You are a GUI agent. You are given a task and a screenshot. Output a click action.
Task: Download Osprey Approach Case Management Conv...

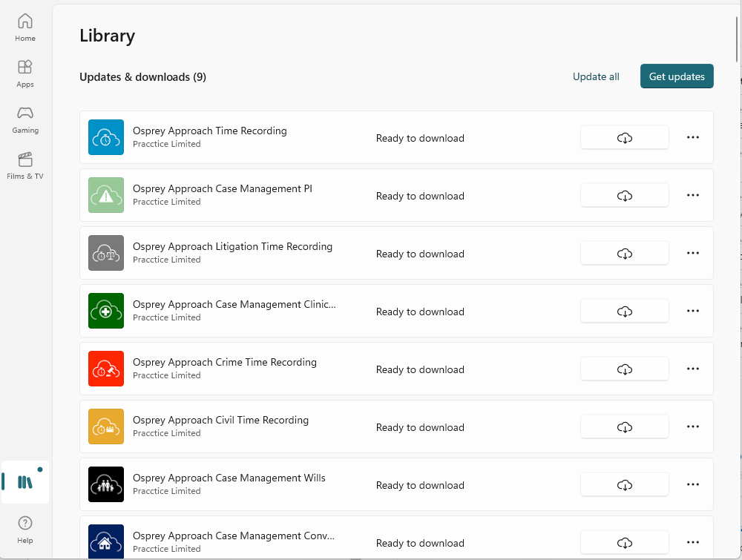coord(625,542)
